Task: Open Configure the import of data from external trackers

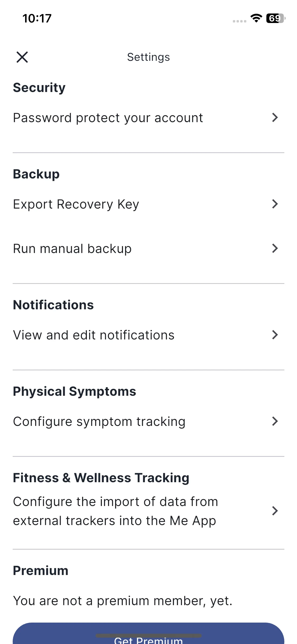Action: click(x=148, y=511)
